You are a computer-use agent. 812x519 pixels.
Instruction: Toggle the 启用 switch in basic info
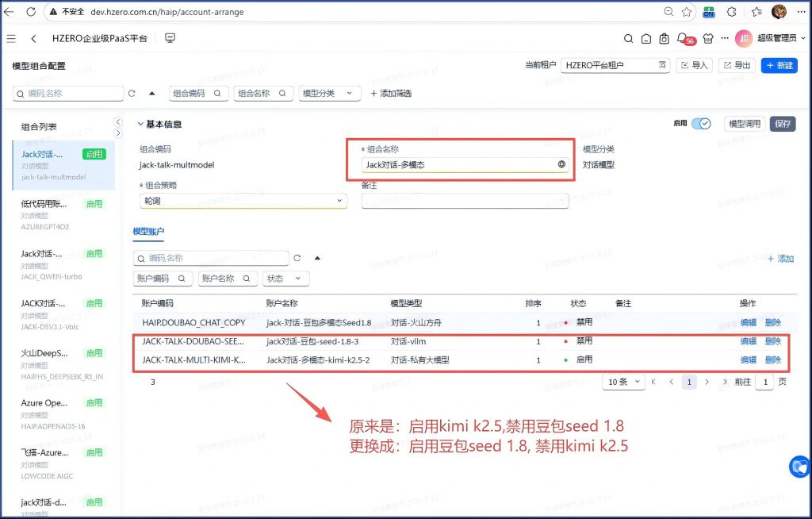(x=701, y=124)
